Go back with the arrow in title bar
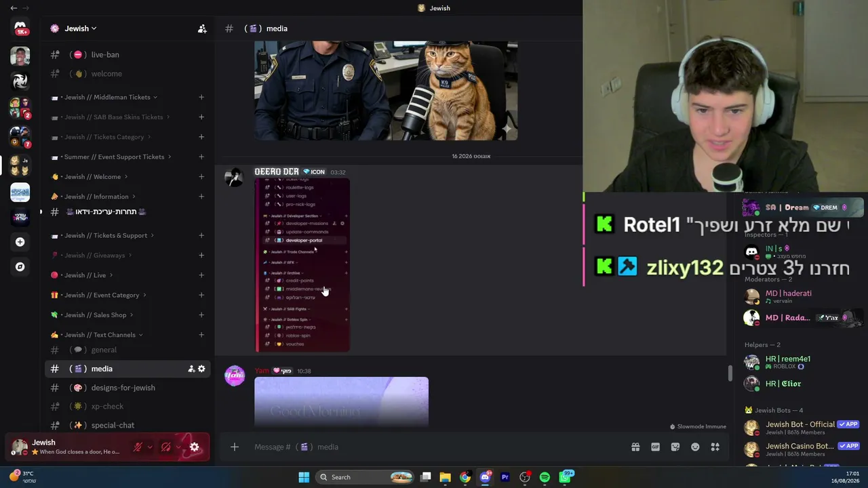Viewport: 868px width, 488px height. 14,8
